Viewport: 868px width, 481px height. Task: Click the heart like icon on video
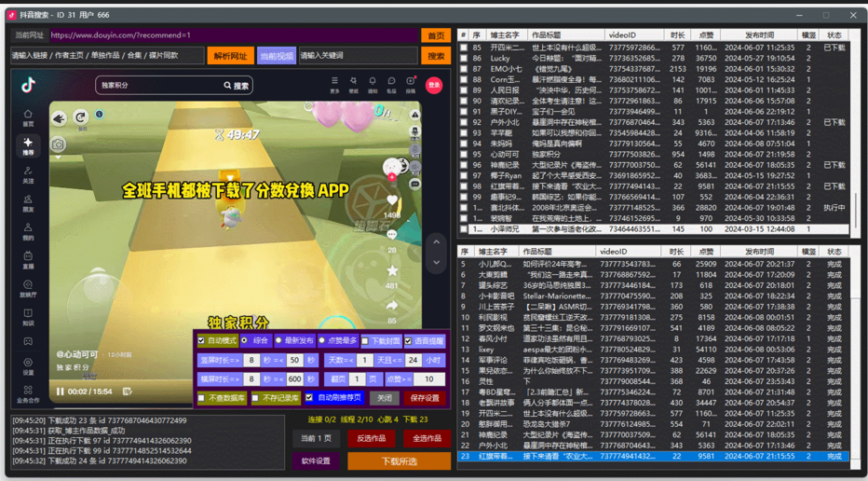coord(392,200)
